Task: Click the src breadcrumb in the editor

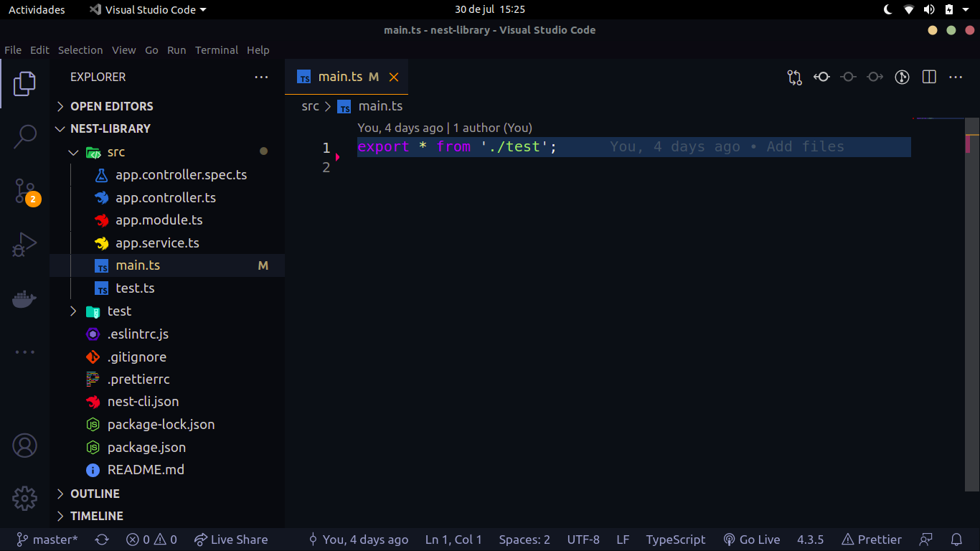Action: (x=310, y=106)
